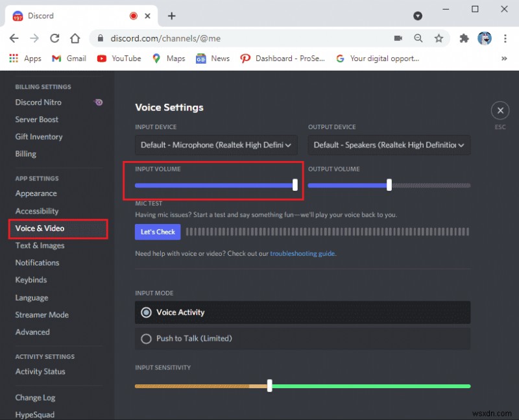This screenshot has height=420, width=519.
Task: Click the ESC close button in Voice Settings
Action: point(500,110)
